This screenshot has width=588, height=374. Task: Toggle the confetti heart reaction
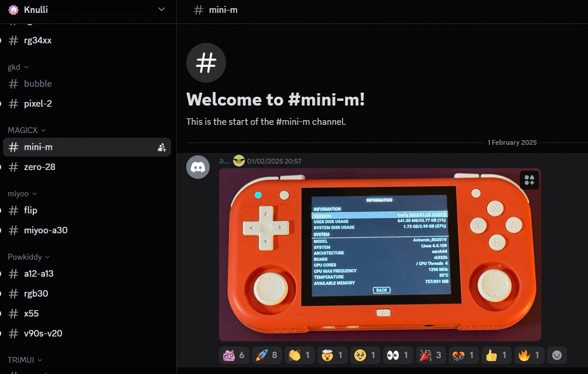point(463,355)
